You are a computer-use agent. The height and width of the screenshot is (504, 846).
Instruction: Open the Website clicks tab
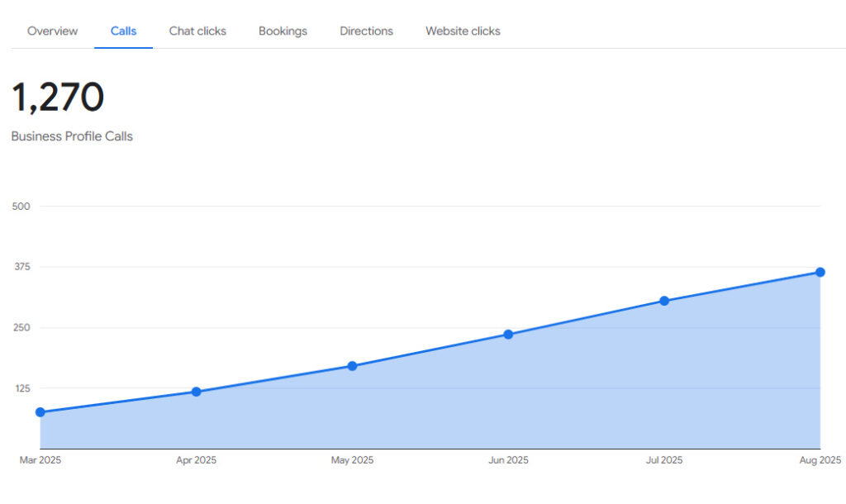(x=463, y=31)
